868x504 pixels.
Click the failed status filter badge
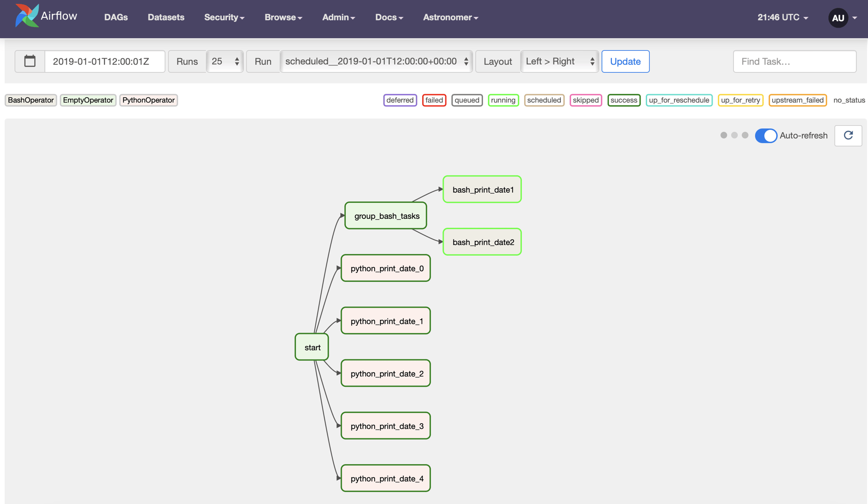(434, 100)
